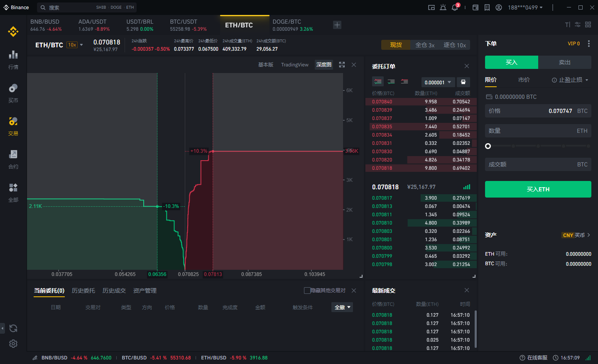The width and height of the screenshot is (598, 364).
Task: Switch to 买入 buy mode
Action: click(x=512, y=62)
